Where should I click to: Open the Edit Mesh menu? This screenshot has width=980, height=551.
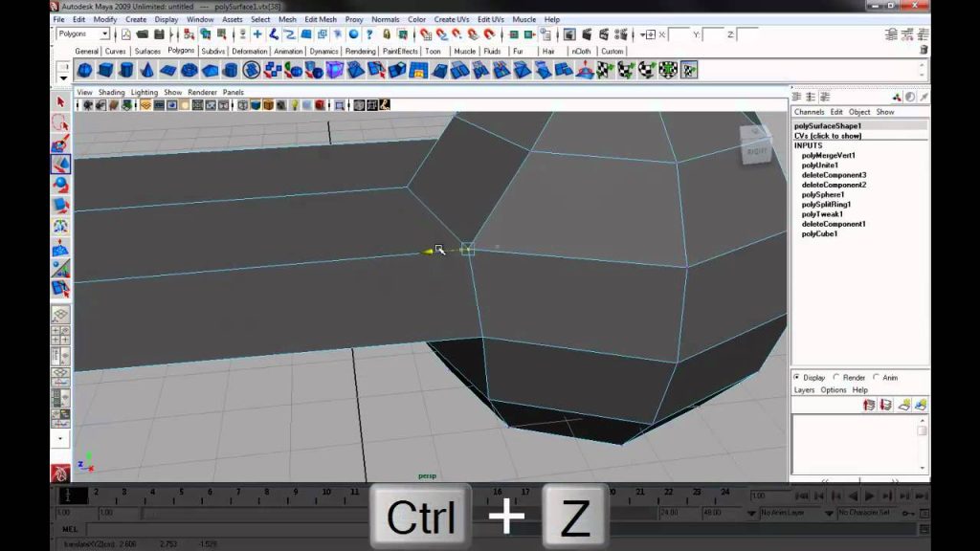point(320,19)
